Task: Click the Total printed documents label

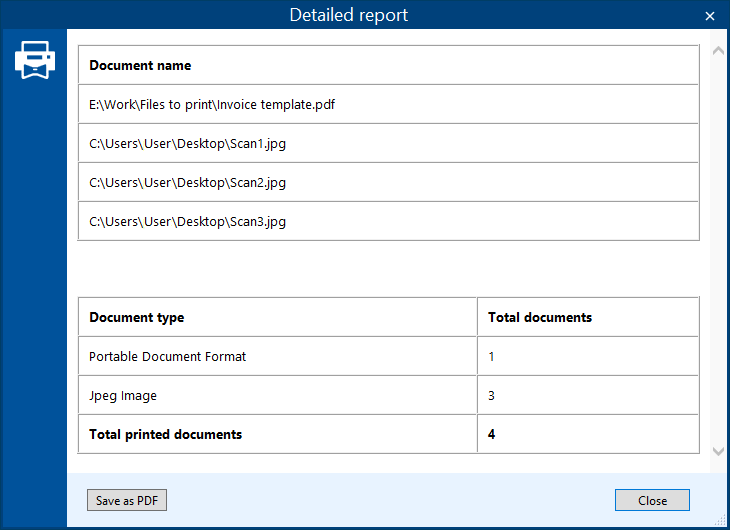Action: point(166,434)
